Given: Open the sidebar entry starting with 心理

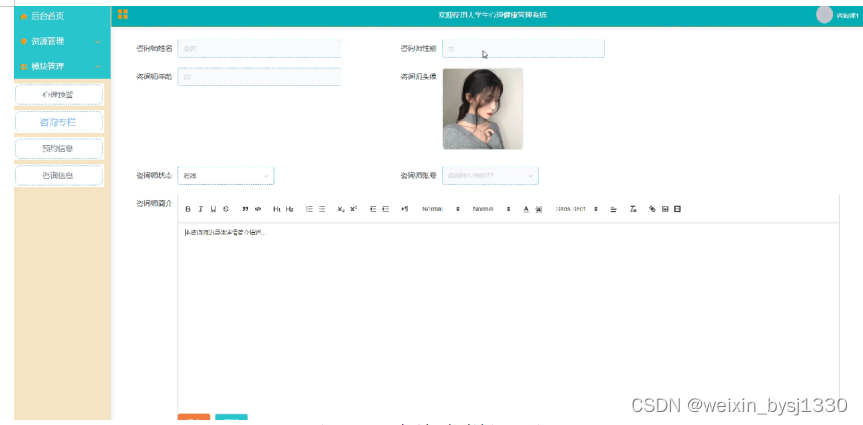Looking at the screenshot, I should (x=59, y=95).
